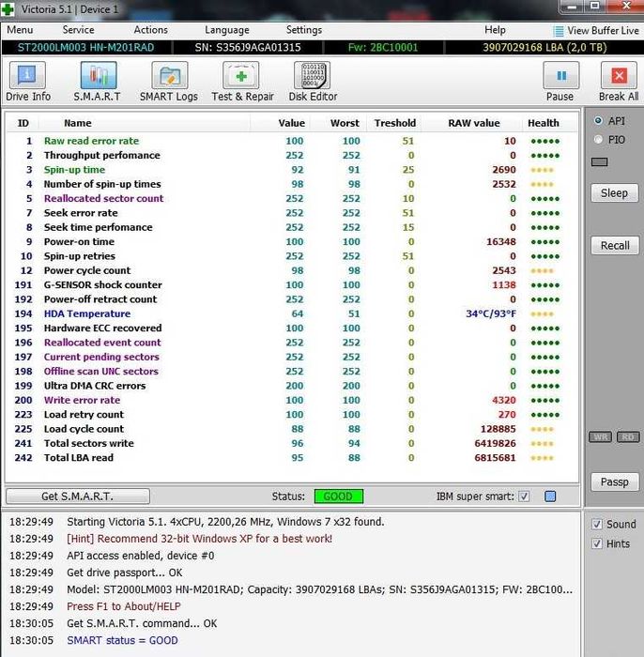Select the Current pending sectors row

[292, 357]
